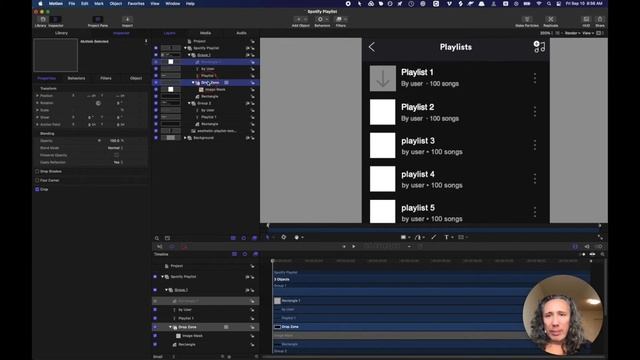
Task: Toggle visibility of Image Mask layer
Action: click(156, 89)
